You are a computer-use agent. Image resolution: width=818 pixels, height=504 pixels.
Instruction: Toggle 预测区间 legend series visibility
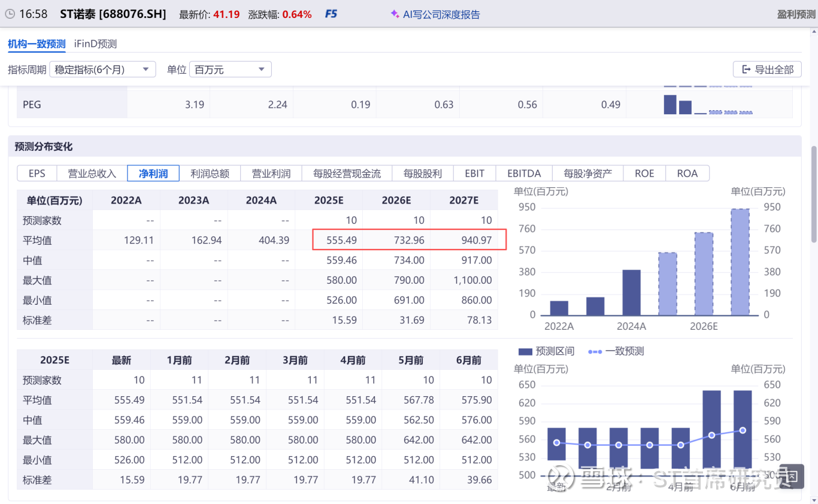546,351
